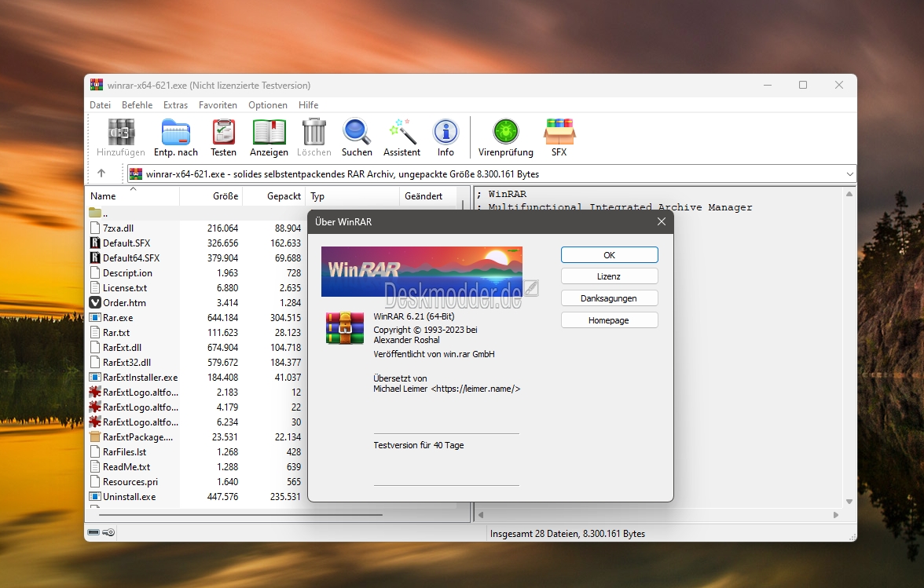
Task: Click comment pane scroll right arrow
Action: [836, 515]
